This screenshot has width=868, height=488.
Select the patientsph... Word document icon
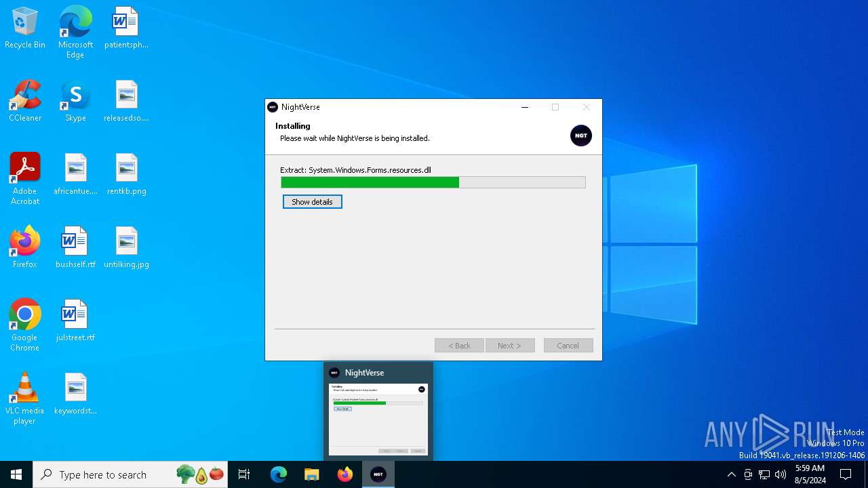pyautogui.click(x=126, y=28)
